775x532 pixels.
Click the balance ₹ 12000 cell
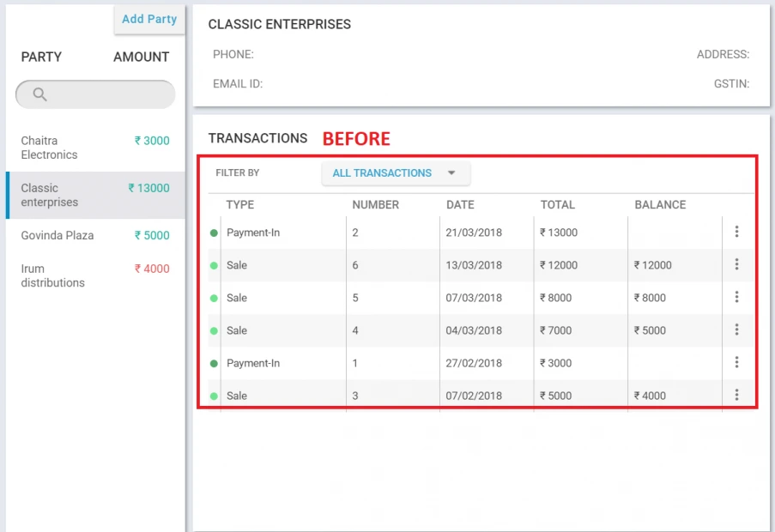[653, 265]
